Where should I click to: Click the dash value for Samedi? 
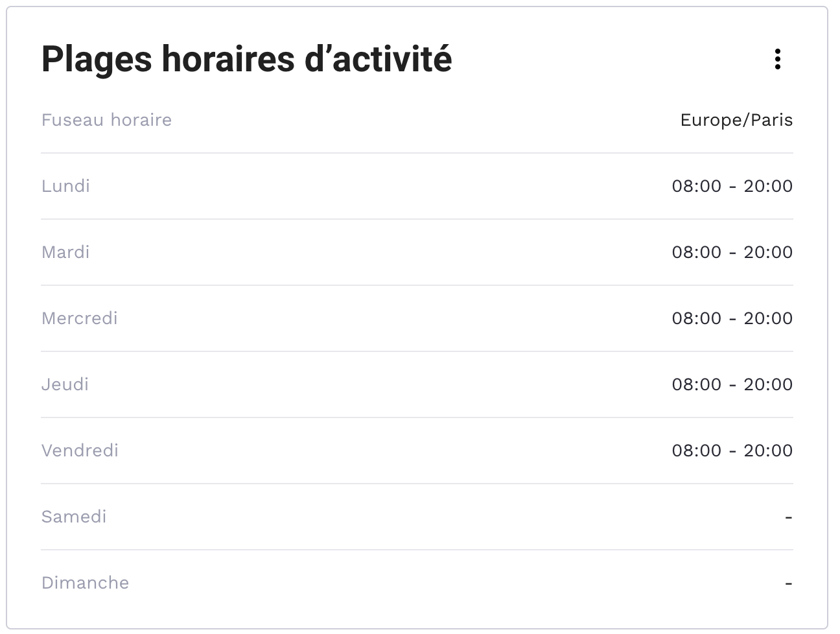(x=788, y=517)
